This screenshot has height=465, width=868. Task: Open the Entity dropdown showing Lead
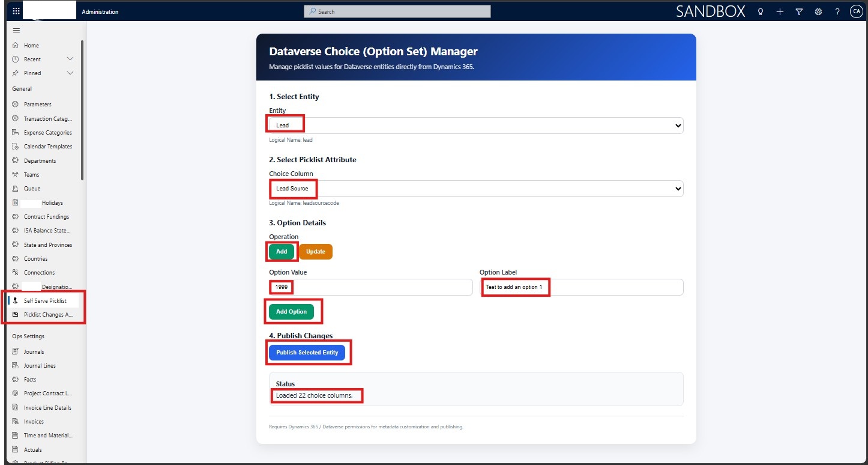tap(476, 126)
